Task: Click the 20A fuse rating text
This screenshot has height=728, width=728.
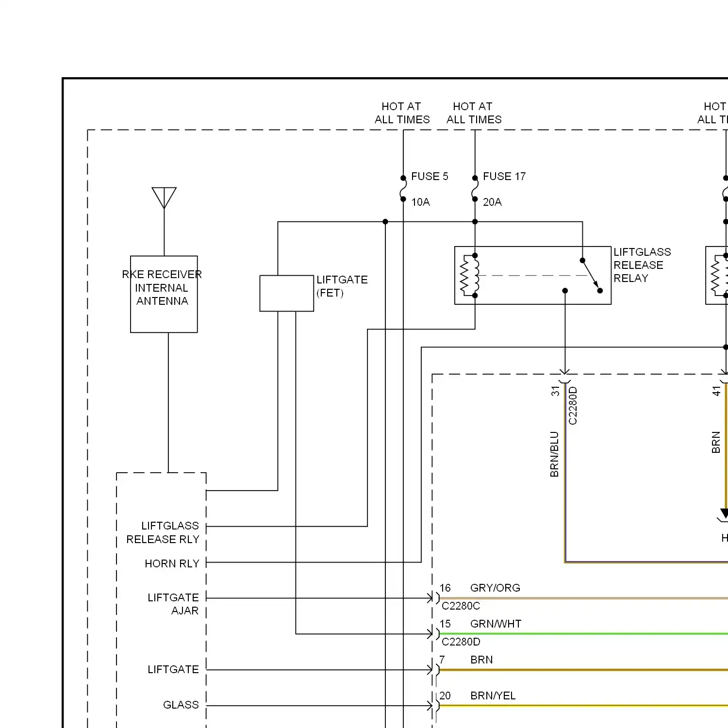Action: coord(492,202)
